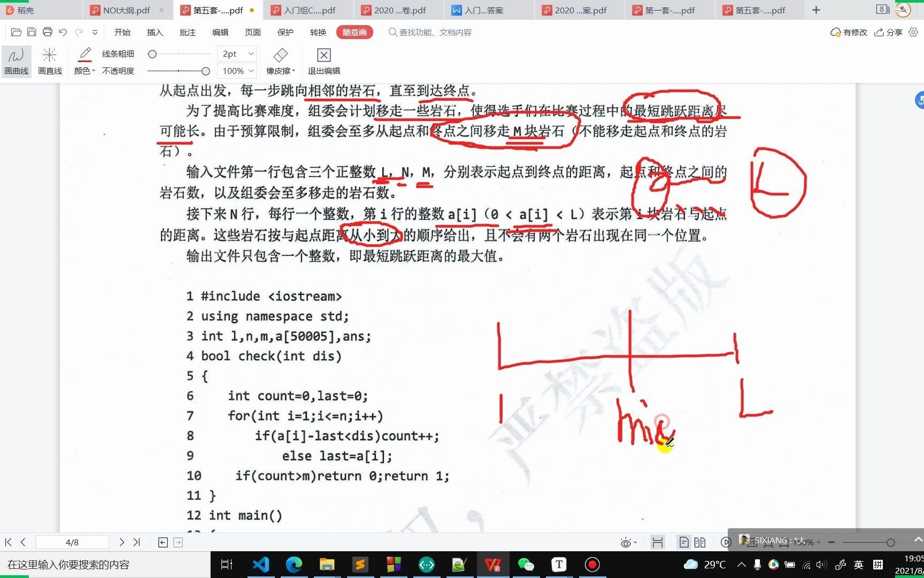The image size is (924, 578).
Task: Open the eye preview mode icon
Action: [x=626, y=542]
